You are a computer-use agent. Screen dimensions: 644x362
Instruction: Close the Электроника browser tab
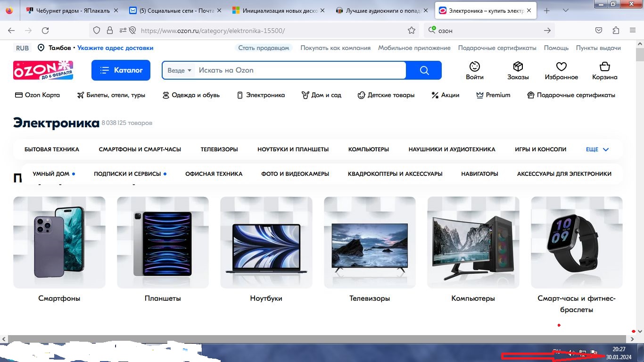528,11
